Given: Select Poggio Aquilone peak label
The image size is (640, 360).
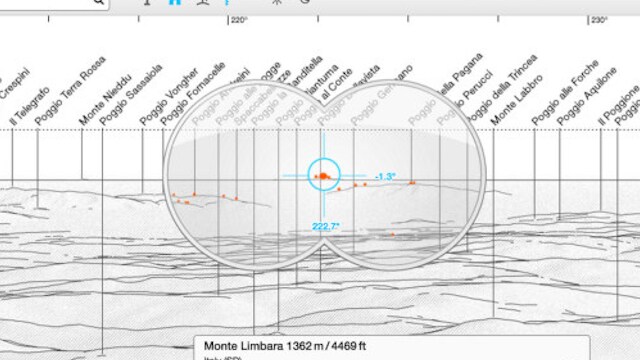Looking at the screenshot, I should (x=586, y=96).
